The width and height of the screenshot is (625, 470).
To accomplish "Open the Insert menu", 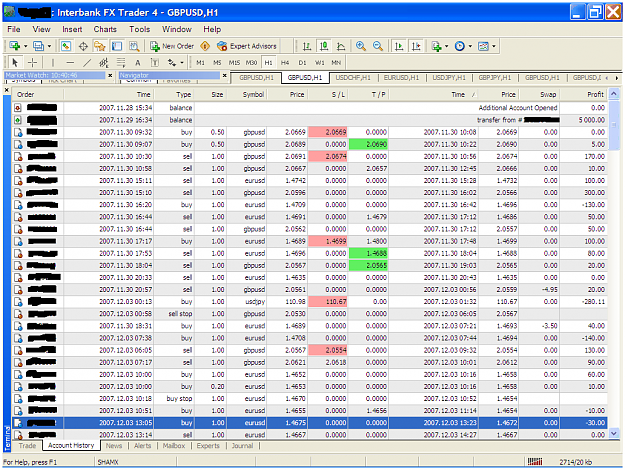I will click(x=72, y=29).
